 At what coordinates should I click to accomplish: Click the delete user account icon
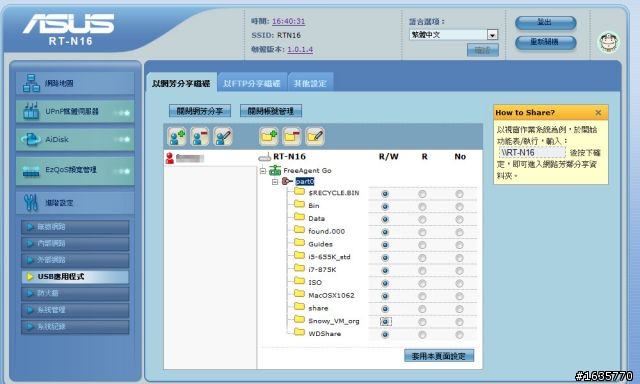[200, 137]
